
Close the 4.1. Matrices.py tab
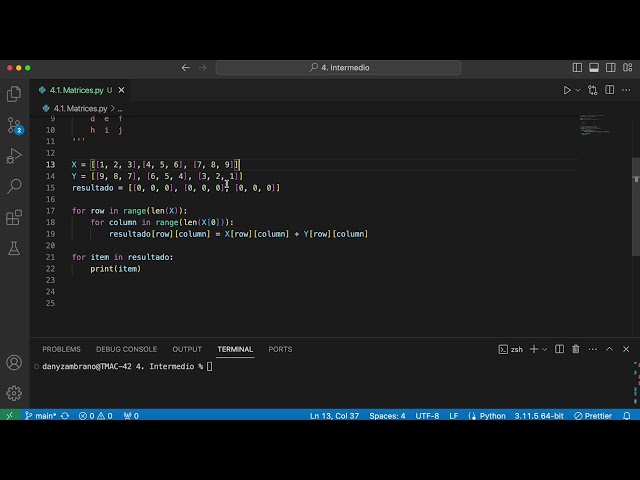coord(121,90)
